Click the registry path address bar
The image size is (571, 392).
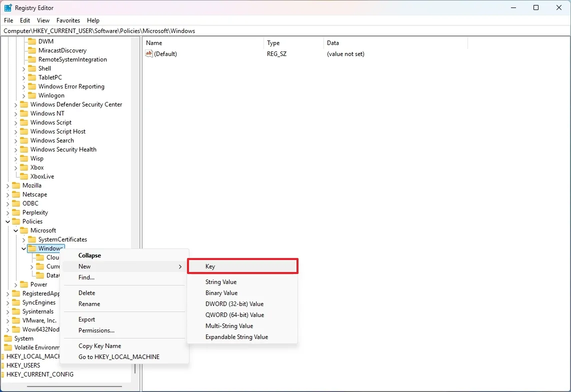[200, 30]
